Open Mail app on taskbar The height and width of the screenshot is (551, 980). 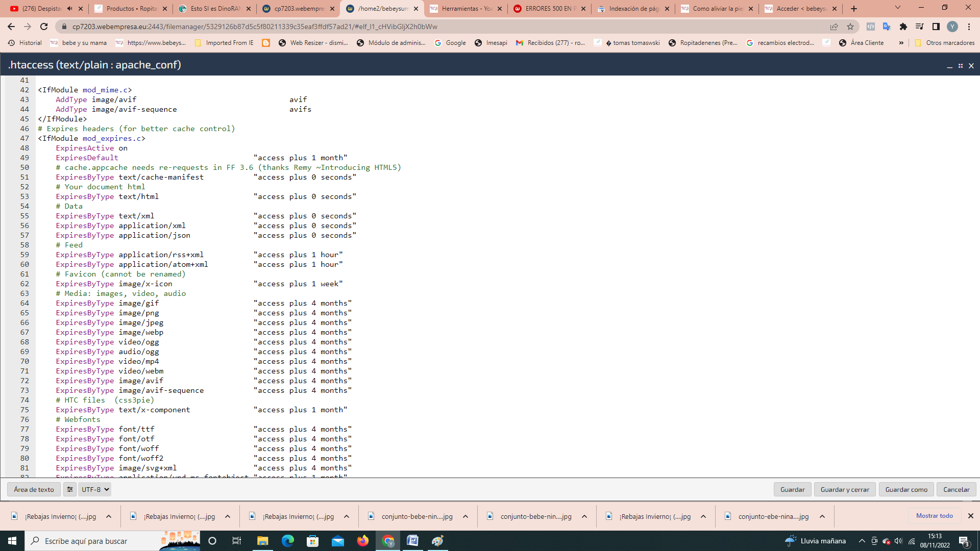coord(337,541)
